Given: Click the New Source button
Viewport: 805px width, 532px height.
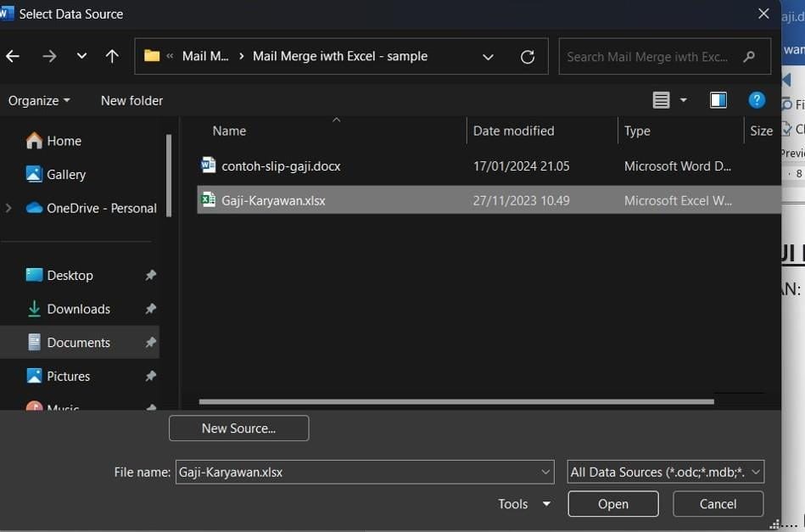Looking at the screenshot, I should coord(238,428).
